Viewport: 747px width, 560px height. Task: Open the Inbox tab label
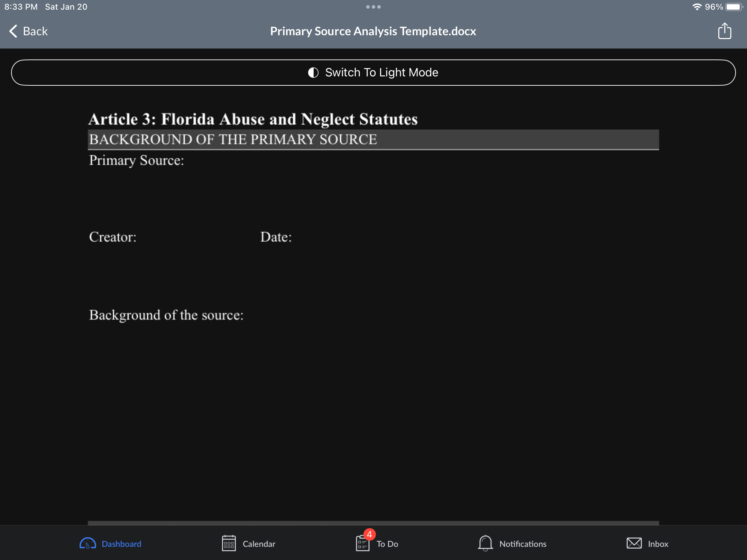(x=658, y=544)
